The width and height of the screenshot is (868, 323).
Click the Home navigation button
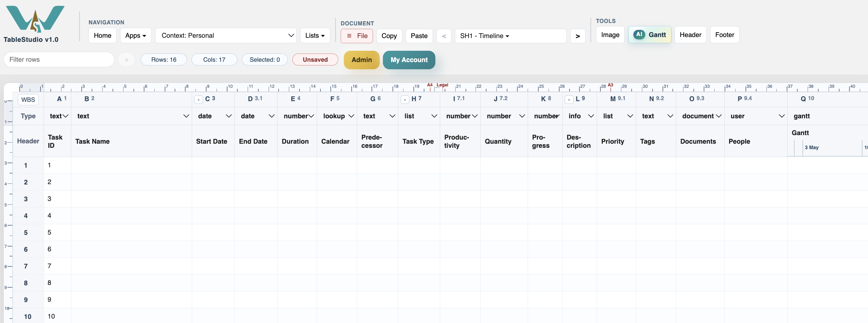click(x=103, y=36)
